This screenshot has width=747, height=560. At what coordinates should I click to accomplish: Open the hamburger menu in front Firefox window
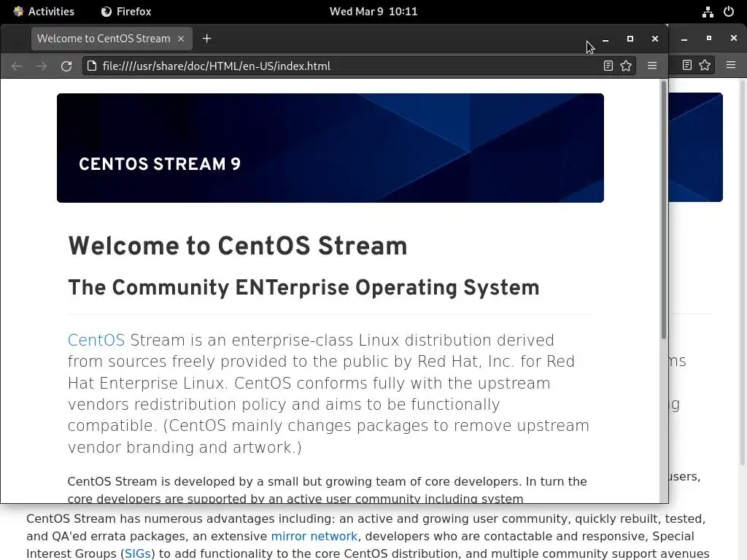point(652,66)
